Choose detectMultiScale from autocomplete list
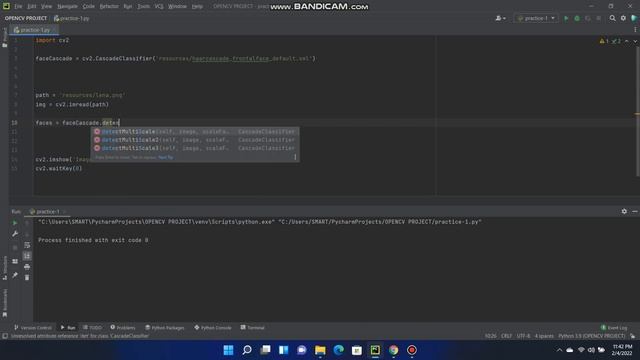640x360 pixels. point(195,132)
